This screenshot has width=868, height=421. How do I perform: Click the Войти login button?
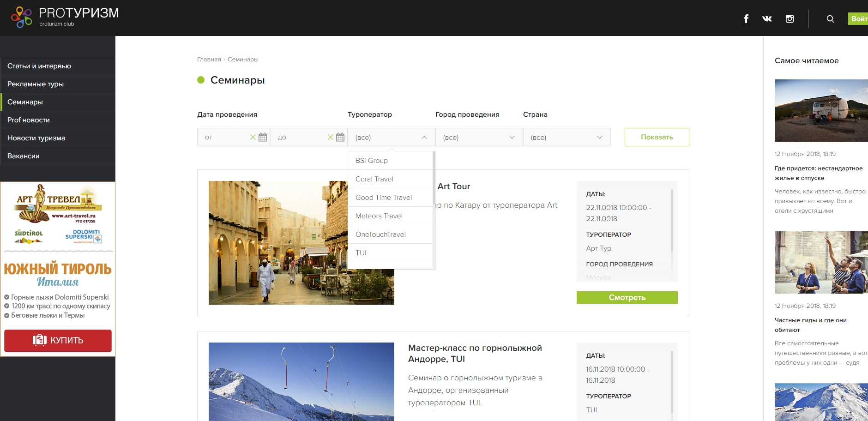pos(858,18)
